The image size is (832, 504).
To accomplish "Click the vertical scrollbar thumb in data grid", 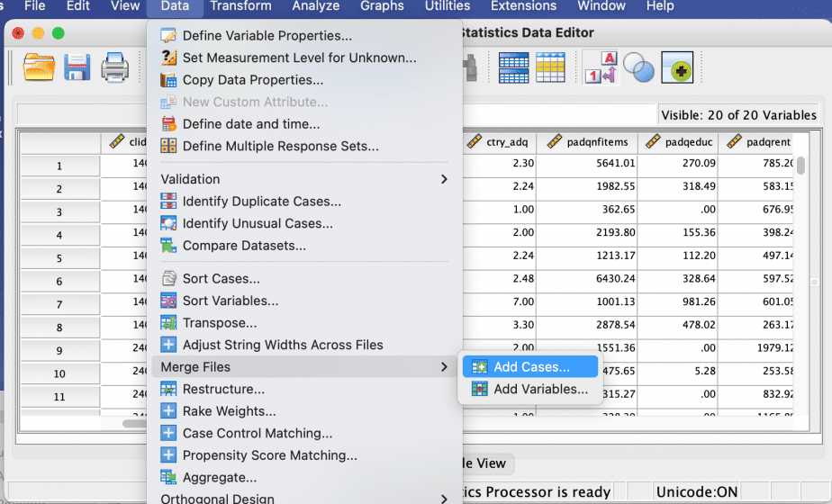I will (x=800, y=166).
